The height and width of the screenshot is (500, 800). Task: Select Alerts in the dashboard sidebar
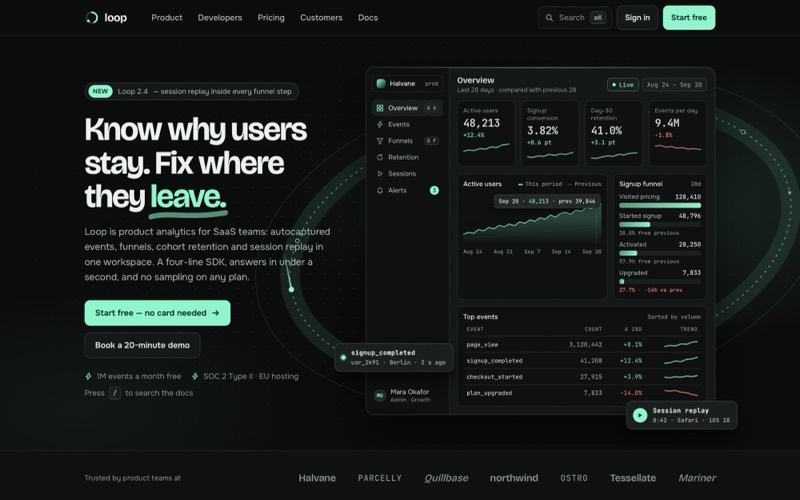[x=407, y=190]
